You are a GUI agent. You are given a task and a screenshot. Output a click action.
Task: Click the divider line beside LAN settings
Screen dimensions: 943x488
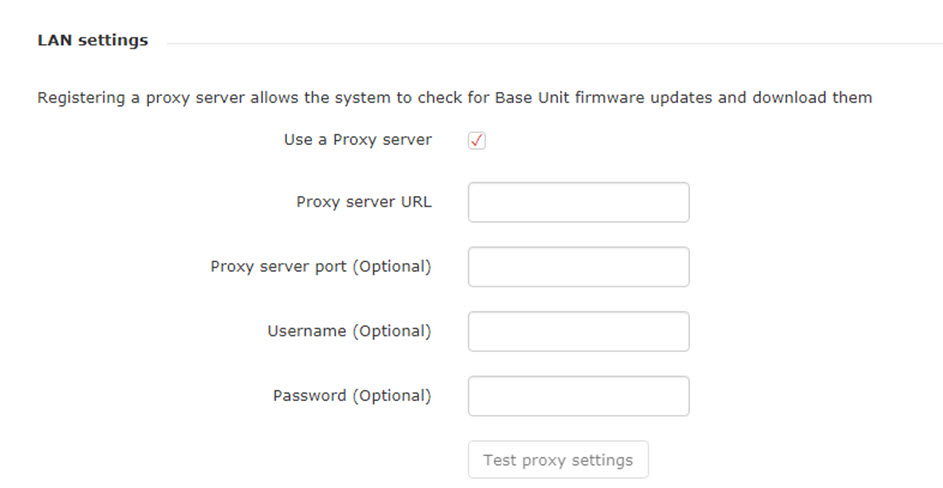click(x=554, y=43)
